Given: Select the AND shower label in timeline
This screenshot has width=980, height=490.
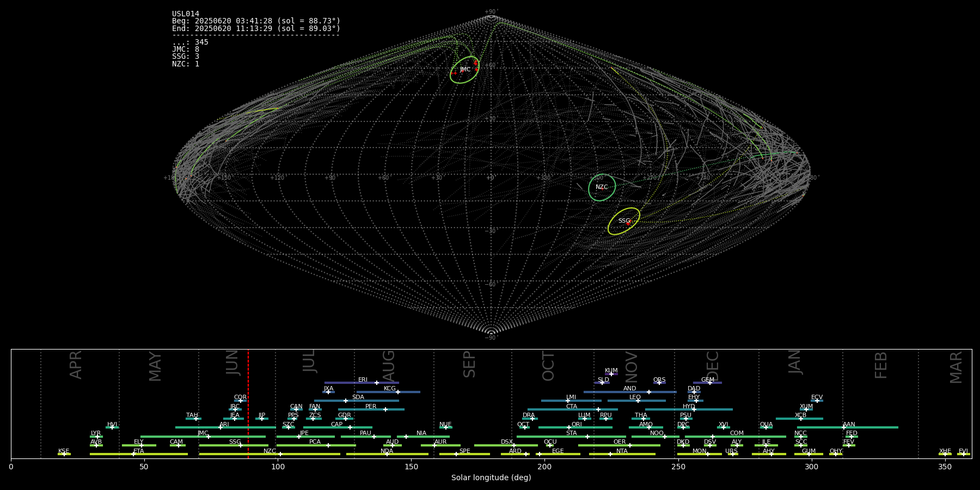Looking at the screenshot, I should 630,389.
